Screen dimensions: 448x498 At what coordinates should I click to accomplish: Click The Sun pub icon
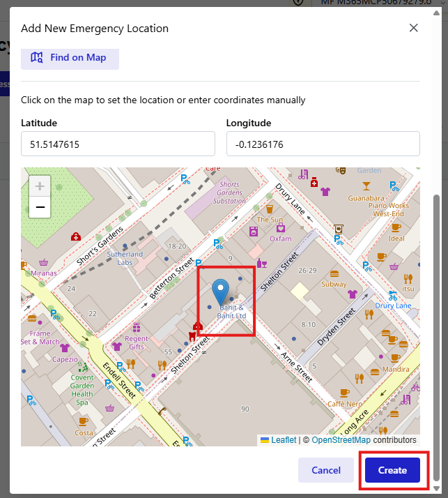pyautogui.click(x=270, y=209)
